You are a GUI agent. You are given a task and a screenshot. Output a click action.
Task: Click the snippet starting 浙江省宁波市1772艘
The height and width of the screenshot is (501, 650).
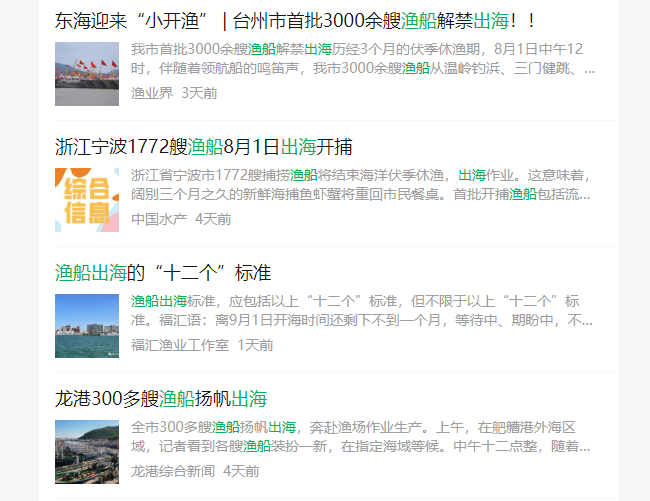tap(362, 185)
